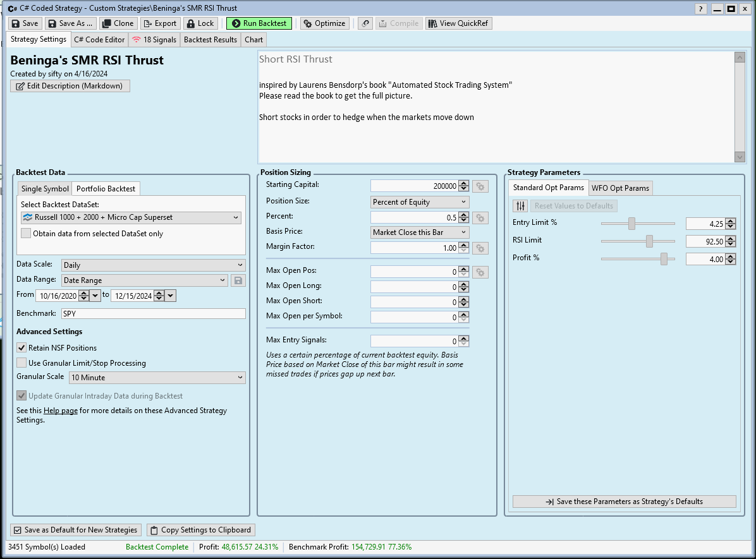This screenshot has width=756, height=559.
Task: Open the Optimize function
Action: [324, 23]
